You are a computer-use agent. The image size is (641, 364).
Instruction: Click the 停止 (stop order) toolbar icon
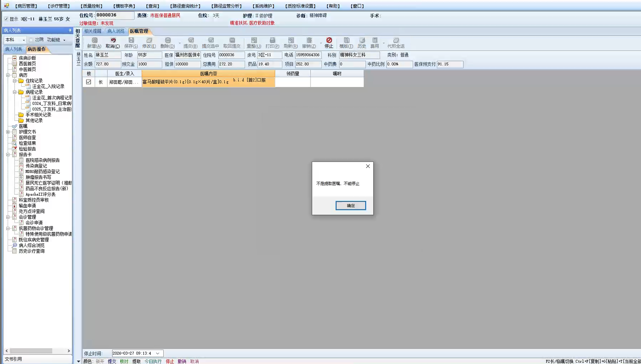click(329, 43)
